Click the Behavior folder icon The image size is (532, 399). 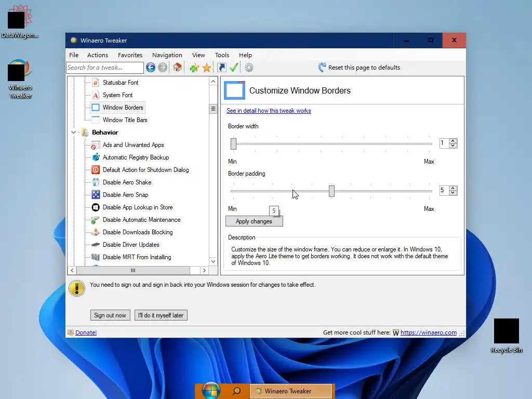(85, 132)
